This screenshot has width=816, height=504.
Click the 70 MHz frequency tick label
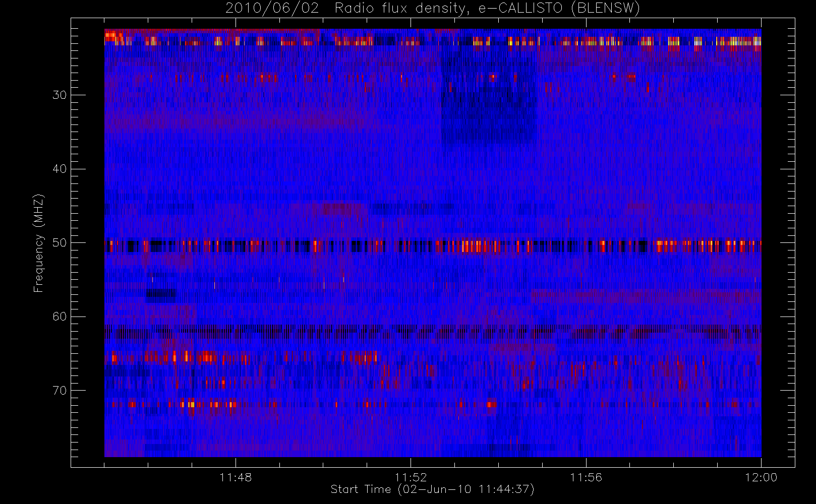pyautogui.click(x=60, y=391)
